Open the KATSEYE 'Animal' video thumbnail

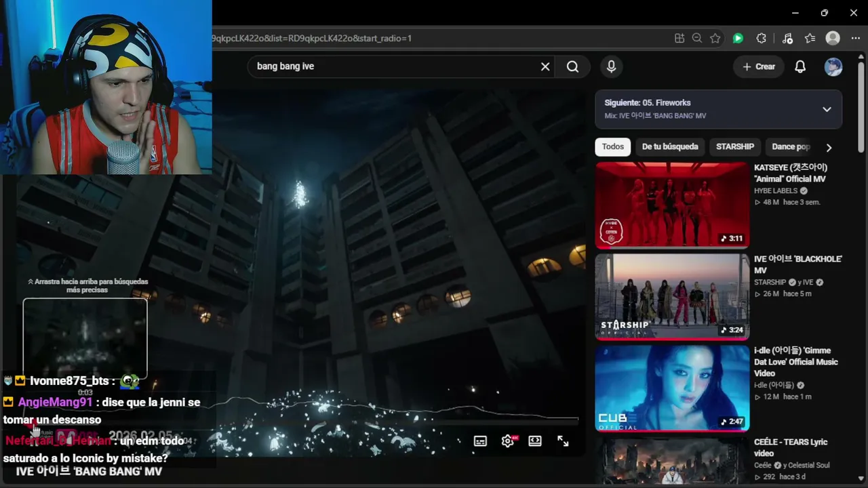coord(672,205)
